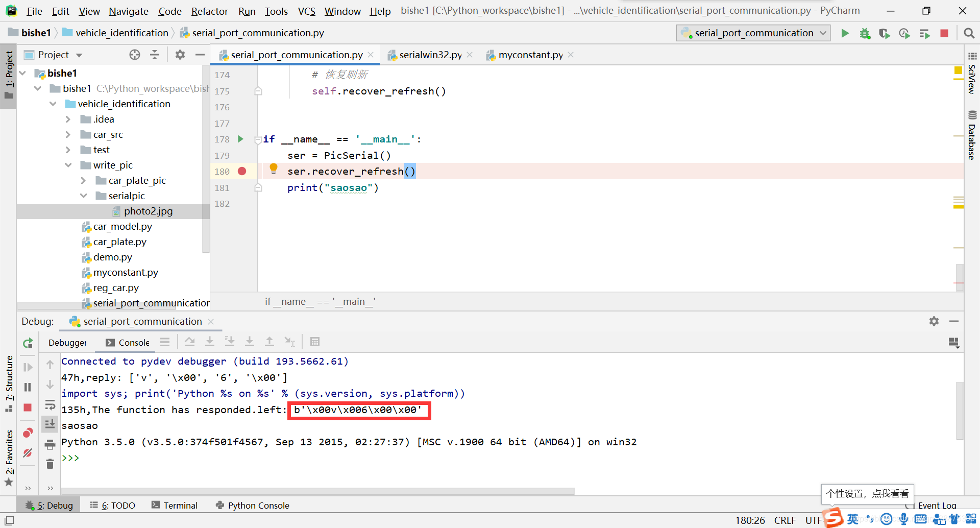Viewport: 980px width, 528px height.
Task: Open the Database side panel
Action: (972, 135)
